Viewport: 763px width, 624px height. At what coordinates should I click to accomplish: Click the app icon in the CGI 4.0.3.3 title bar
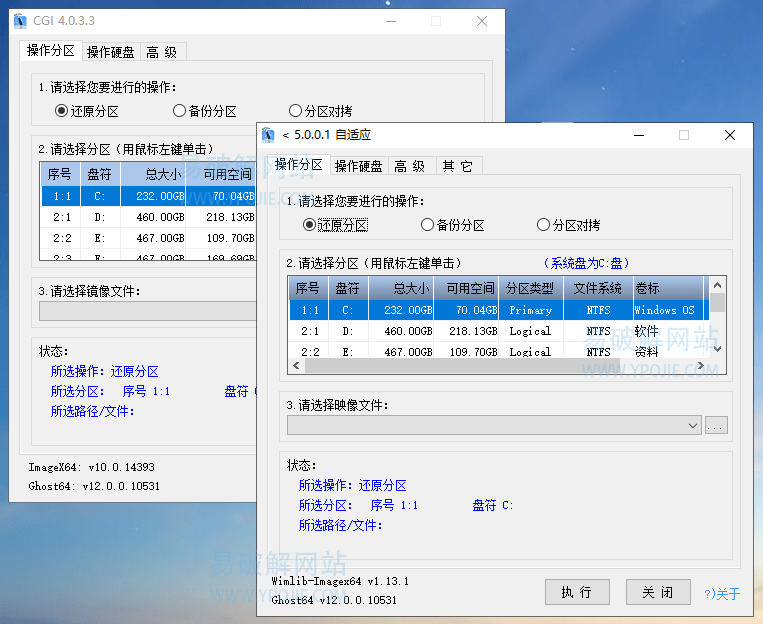[x=22, y=21]
